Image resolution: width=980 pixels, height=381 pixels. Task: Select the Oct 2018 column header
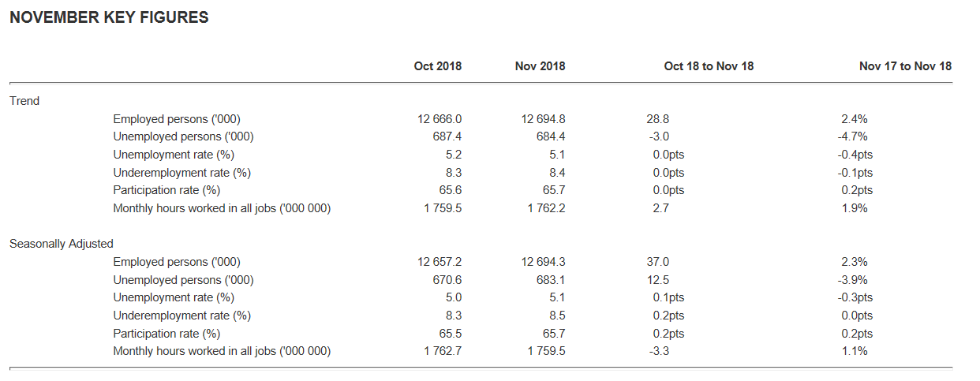(x=437, y=66)
